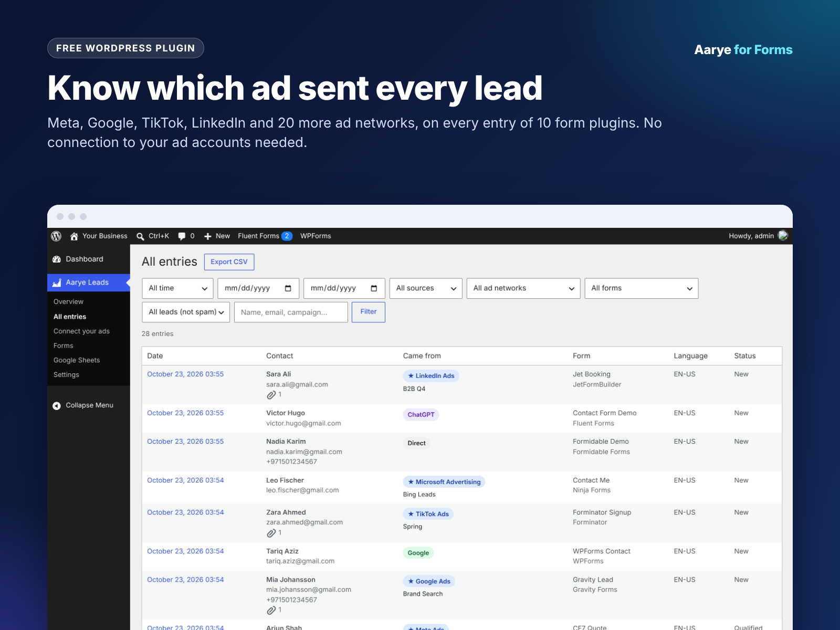
Task: Open the Forms submenu item
Action: point(63,346)
